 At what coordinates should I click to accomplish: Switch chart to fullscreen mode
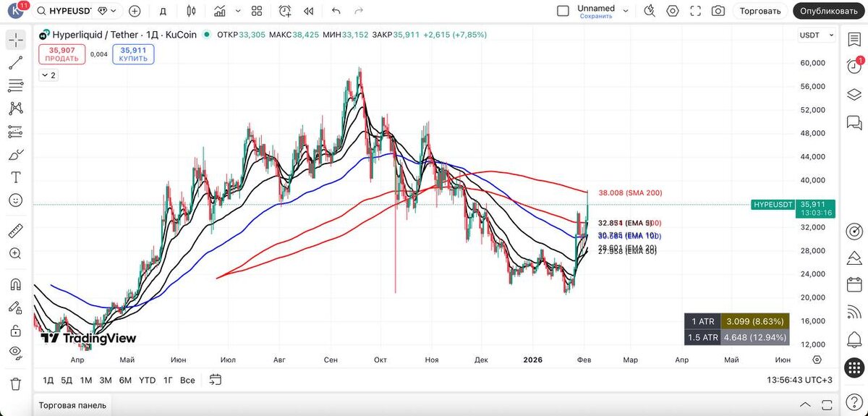(x=695, y=11)
